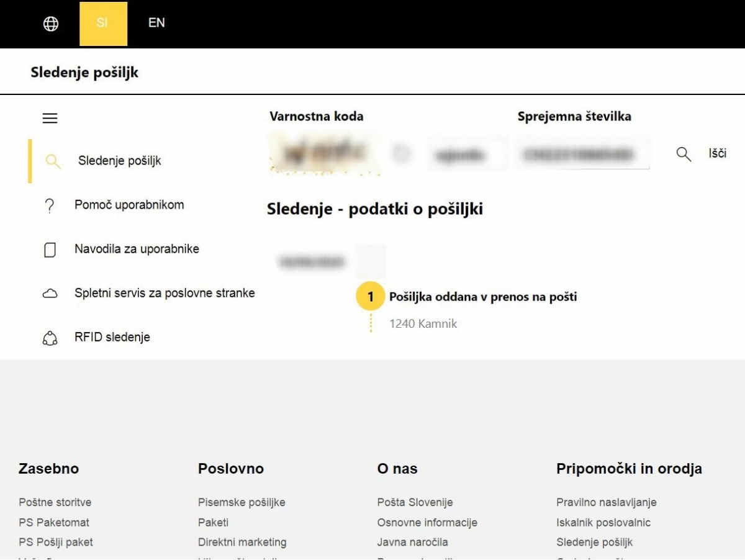This screenshot has width=745, height=560.
Task: Click the search magnifier next to Išči
Action: coord(684,154)
